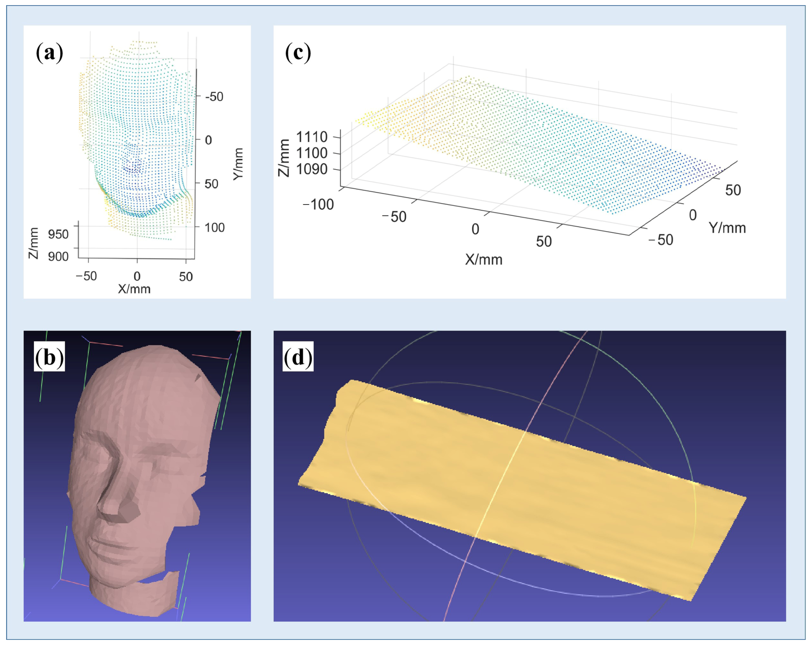The height and width of the screenshot is (646, 812).
Task: Click the Y/mm axis label in panel (c)
Action: (727, 228)
